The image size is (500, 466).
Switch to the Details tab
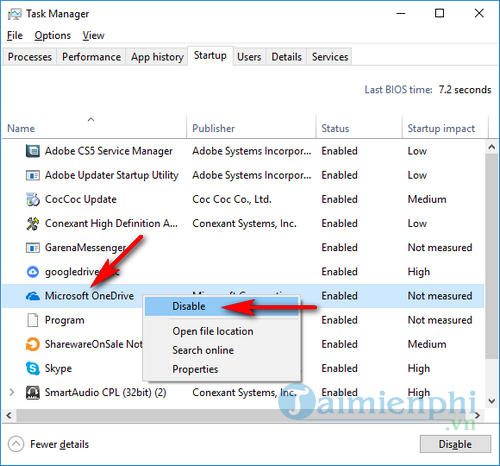click(x=286, y=57)
